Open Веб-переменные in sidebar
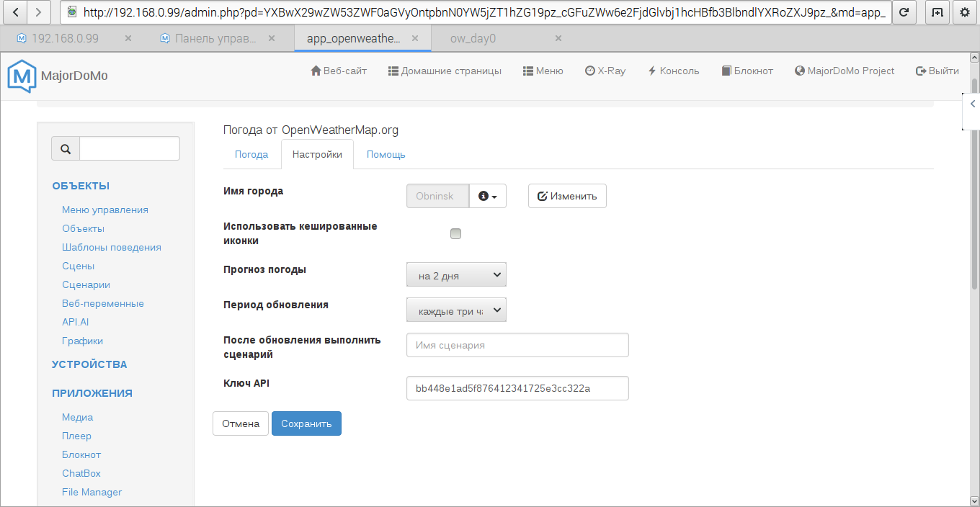This screenshot has height=507, width=980. point(103,303)
